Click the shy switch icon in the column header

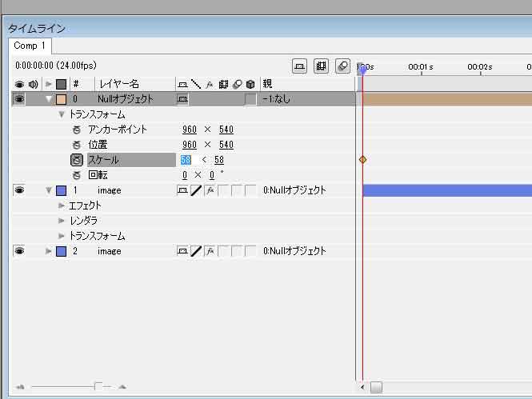(182, 84)
